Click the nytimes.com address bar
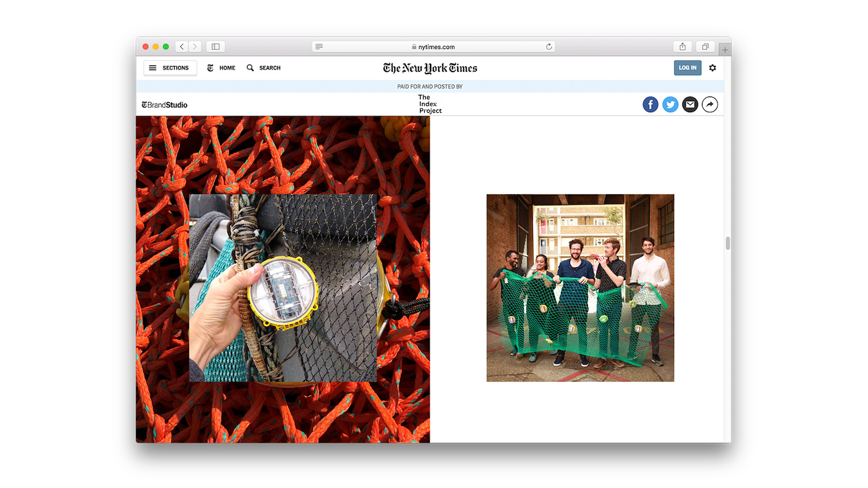Screen dimensions: 868x488 point(433,47)
